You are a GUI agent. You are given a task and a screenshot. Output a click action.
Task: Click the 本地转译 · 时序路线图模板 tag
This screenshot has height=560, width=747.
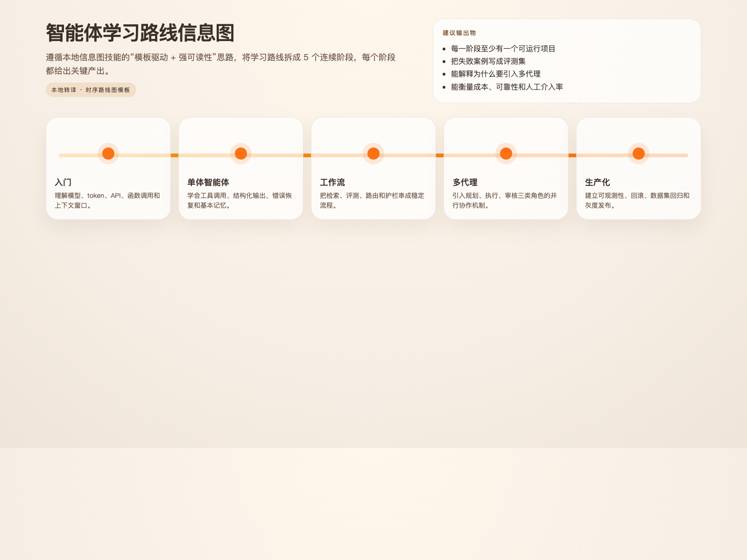coord(91,90)
